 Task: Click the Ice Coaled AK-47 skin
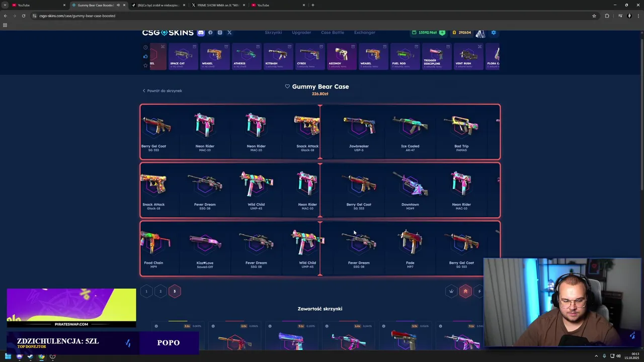(410, 132)
